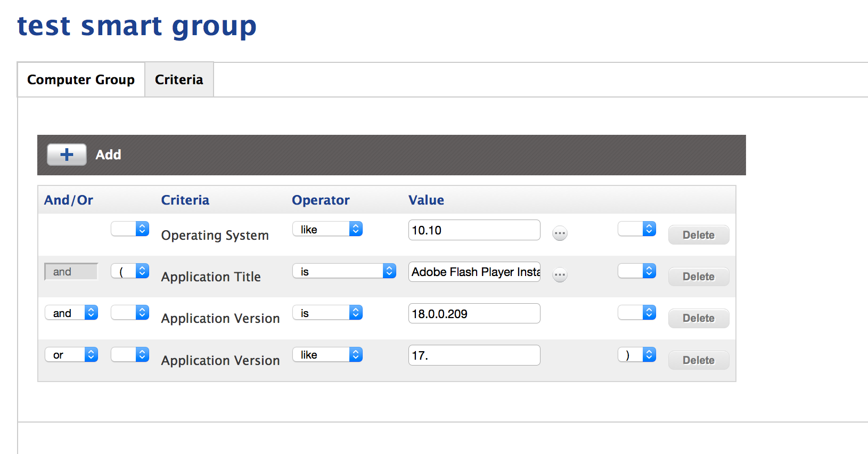The height and width of the screenshot is (454, 868).
Task: Open the 'like' operator dropdown for the 17. row
Action: pos(327,354)
